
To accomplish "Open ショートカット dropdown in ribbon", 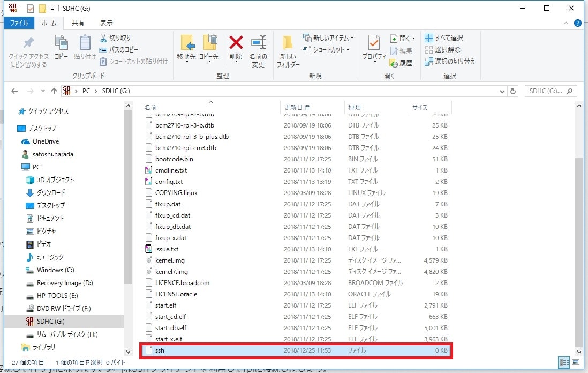I will [327, 49].
